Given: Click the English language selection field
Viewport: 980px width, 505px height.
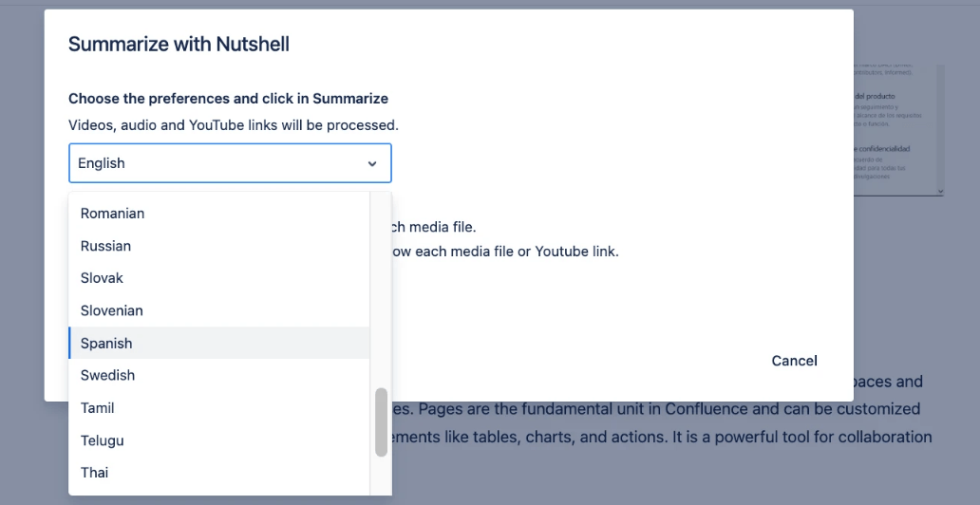Looking at the screenshot, I should [218, 163].
